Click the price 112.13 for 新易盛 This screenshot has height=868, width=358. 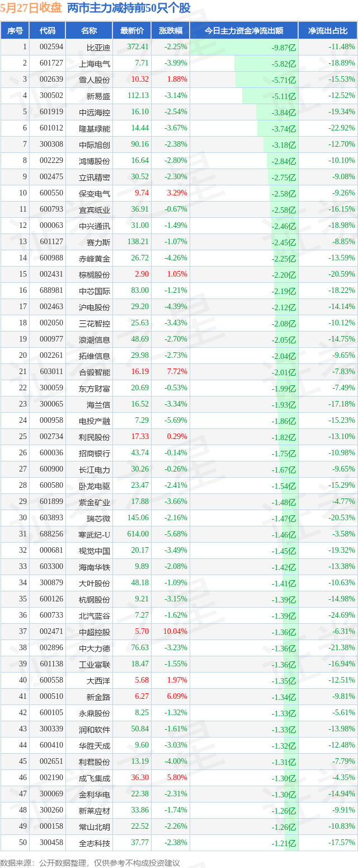click(x=138, y=96)
